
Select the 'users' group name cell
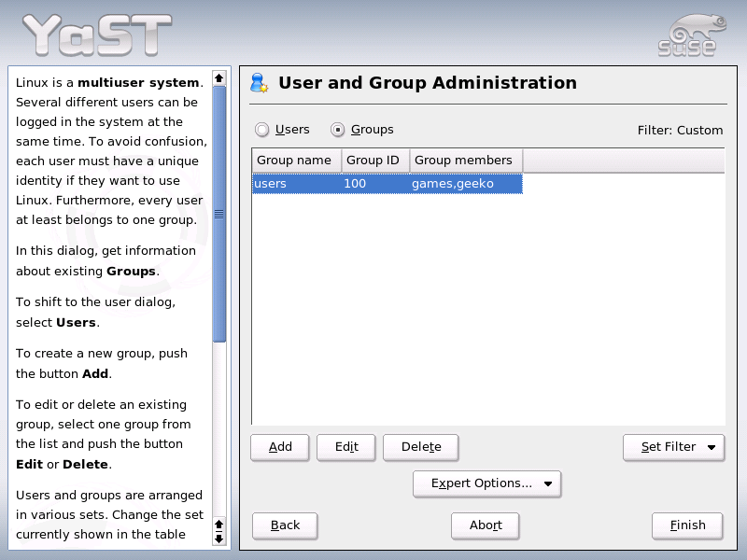[x=297, y=184]
